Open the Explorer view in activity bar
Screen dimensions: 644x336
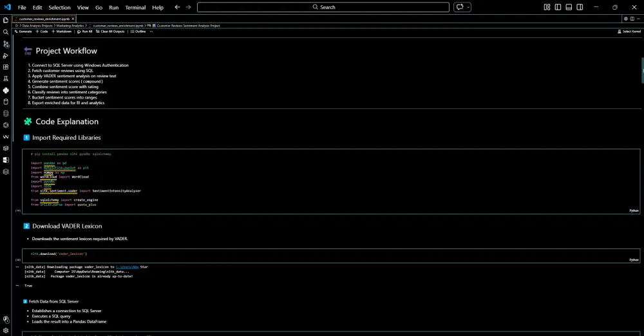6,20
